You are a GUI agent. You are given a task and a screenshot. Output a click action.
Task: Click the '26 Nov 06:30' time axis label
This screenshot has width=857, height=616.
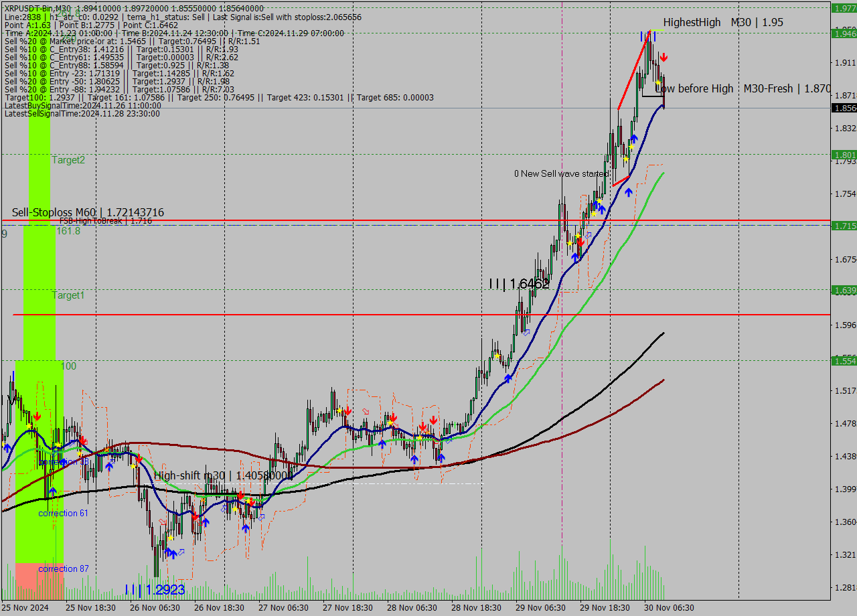click(x=155, y=608)
